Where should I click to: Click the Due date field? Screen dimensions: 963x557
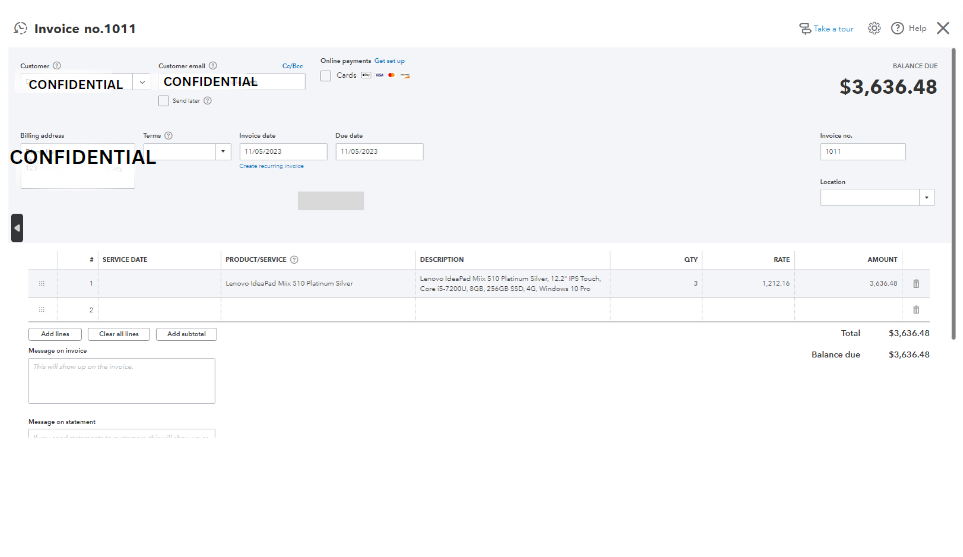(x=380, y=152)
